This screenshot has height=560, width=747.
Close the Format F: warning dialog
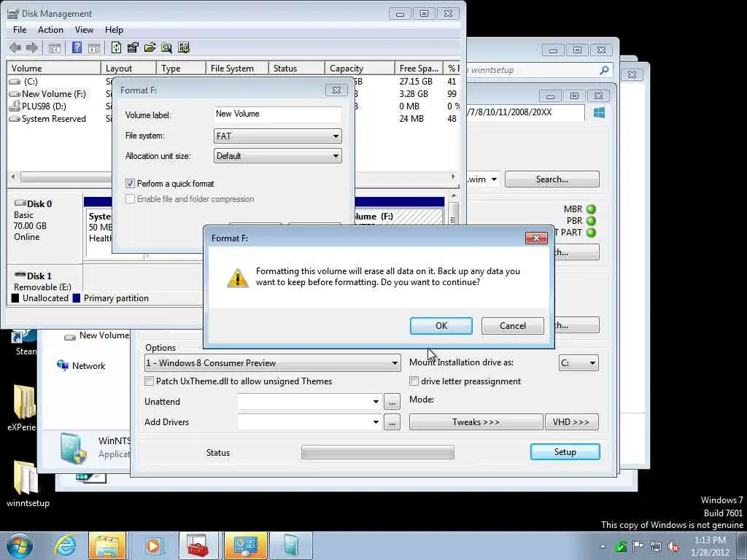click(x=536, y=238)
